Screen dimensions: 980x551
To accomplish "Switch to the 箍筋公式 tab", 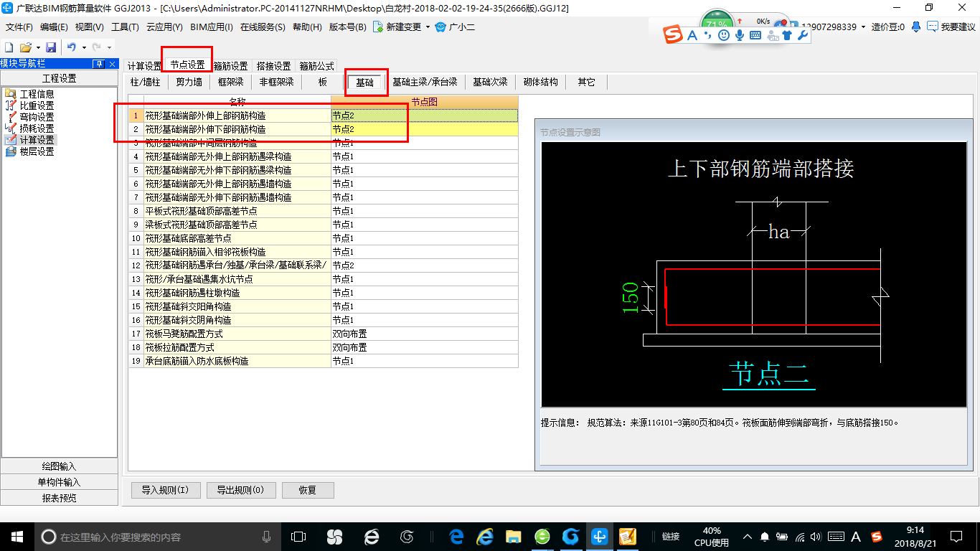I will [316, 66].
